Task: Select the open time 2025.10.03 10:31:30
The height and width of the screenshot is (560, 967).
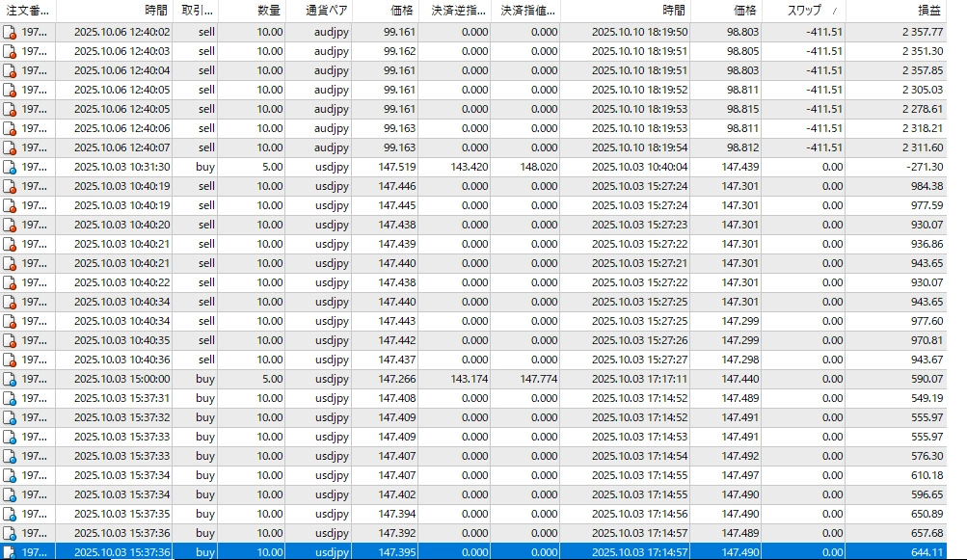Action: 121,167
